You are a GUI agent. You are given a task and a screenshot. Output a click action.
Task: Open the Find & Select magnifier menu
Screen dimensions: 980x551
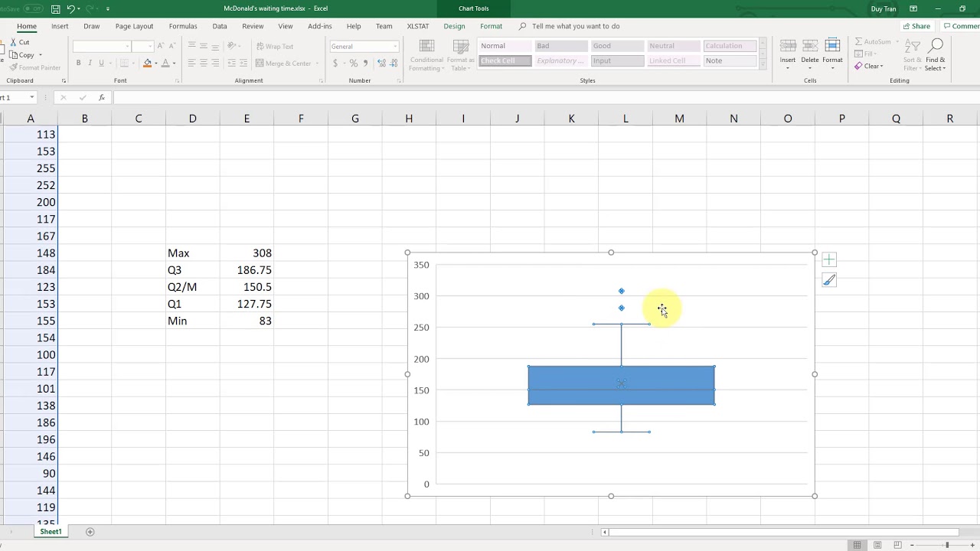click(x=935, y=55)
